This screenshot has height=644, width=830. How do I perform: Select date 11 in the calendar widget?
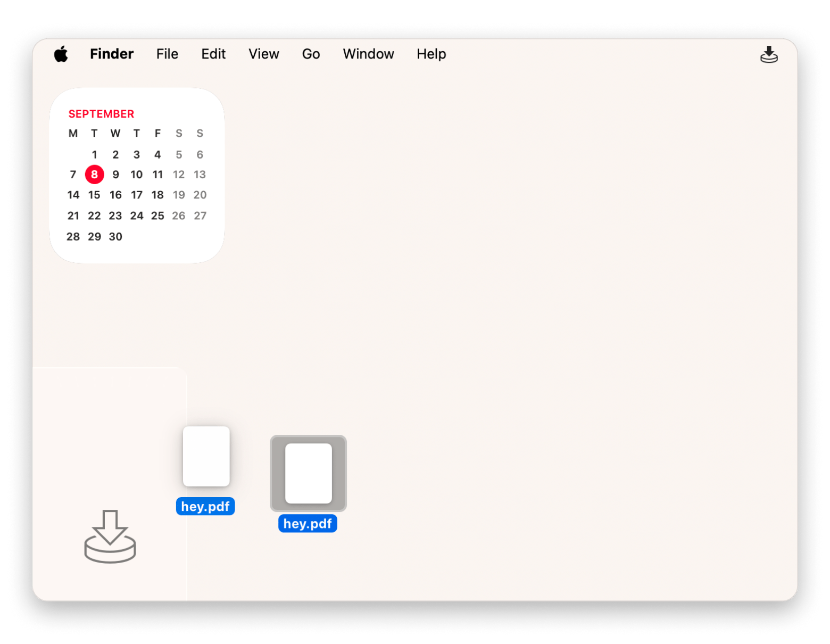pyautogui.click(x=157, y=175)
